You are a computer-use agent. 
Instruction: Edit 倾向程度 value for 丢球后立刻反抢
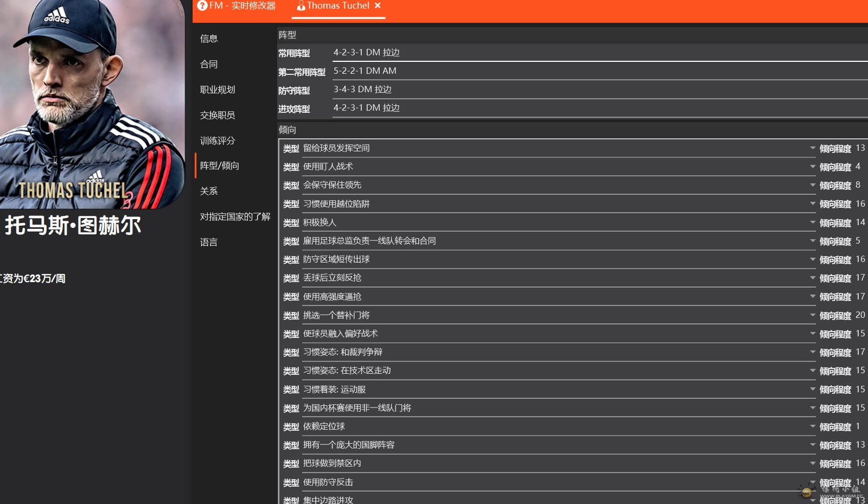860,278
